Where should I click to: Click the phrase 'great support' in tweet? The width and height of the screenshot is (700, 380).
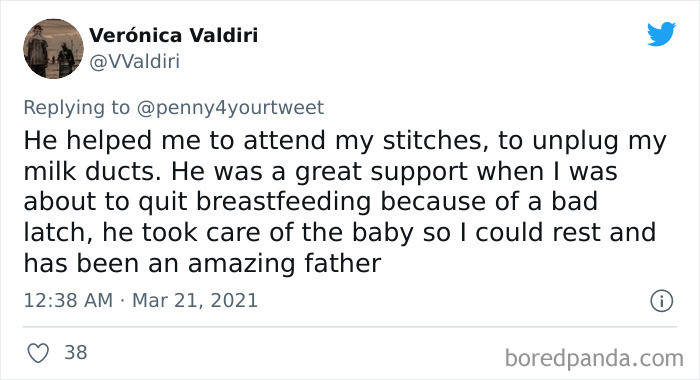[381, 172]
